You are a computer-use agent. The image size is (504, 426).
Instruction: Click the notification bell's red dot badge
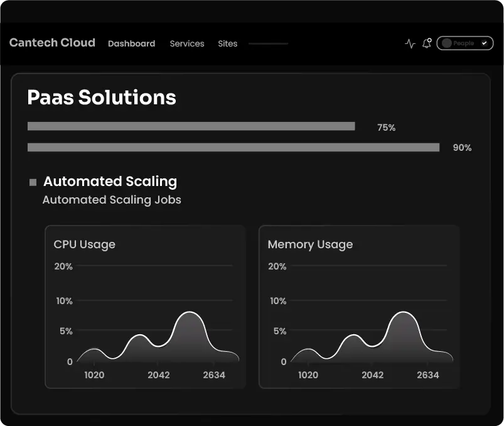[431, 39]
